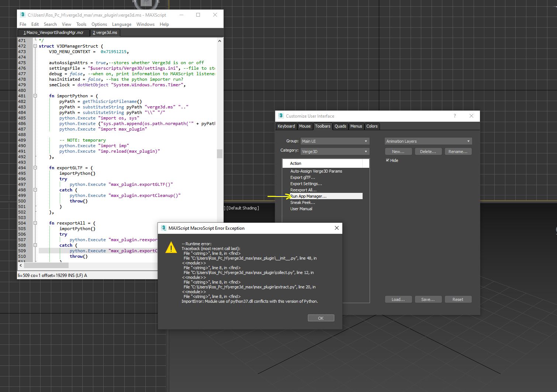Select User Manual action
Screen dimensions: 557x392
(x=301, y=209)
